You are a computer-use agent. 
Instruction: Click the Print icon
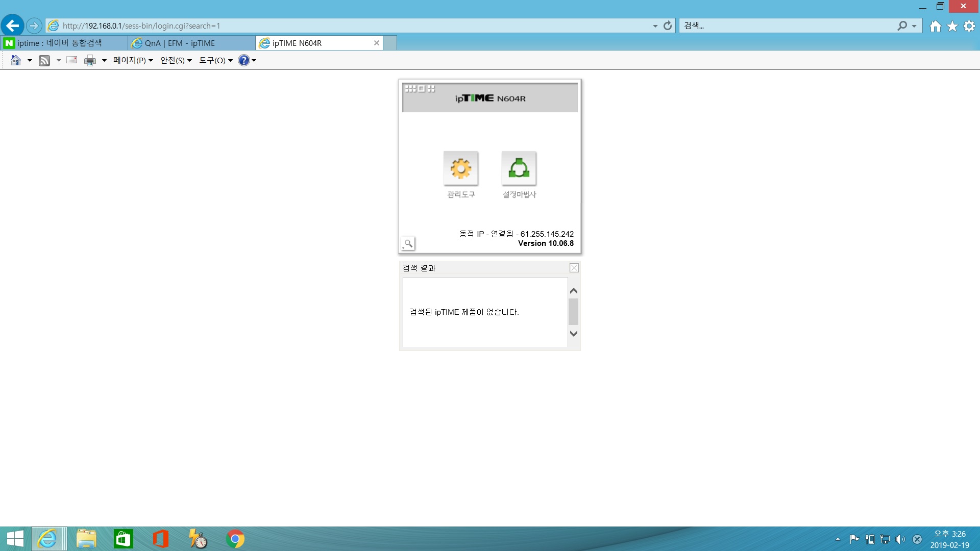pyautogui.click(x=90, y=61)
